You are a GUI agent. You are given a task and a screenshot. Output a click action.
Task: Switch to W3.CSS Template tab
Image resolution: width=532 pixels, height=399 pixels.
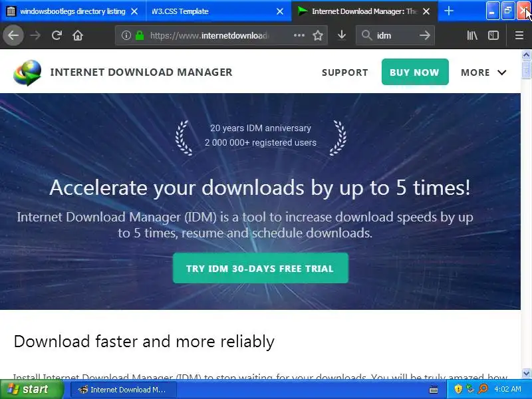219,11
